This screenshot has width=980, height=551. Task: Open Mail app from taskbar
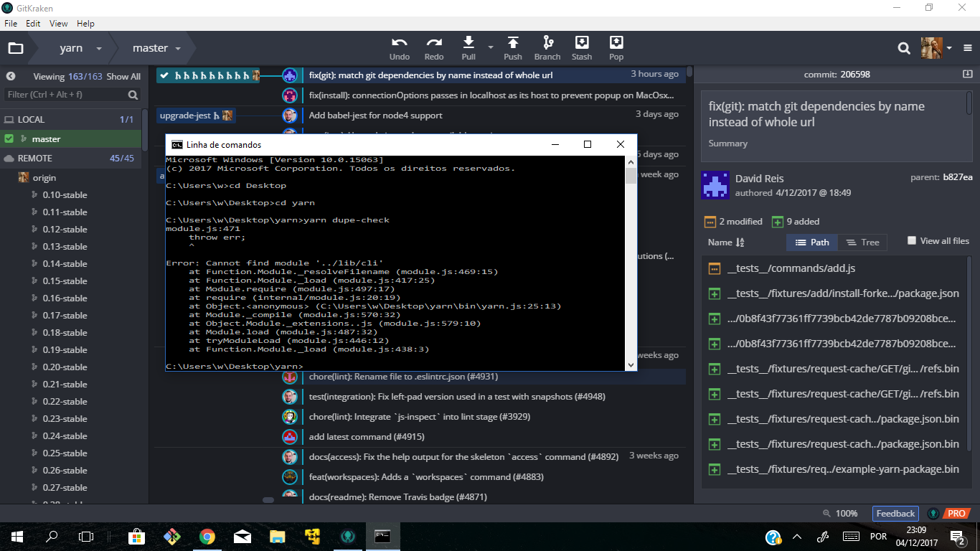tap(242, 536)
